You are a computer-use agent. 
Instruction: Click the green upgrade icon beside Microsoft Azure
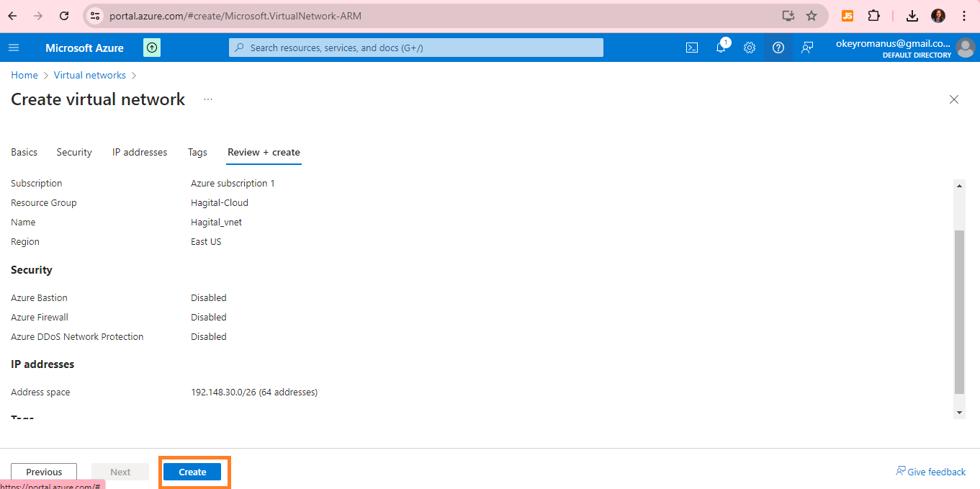(152, 48)
